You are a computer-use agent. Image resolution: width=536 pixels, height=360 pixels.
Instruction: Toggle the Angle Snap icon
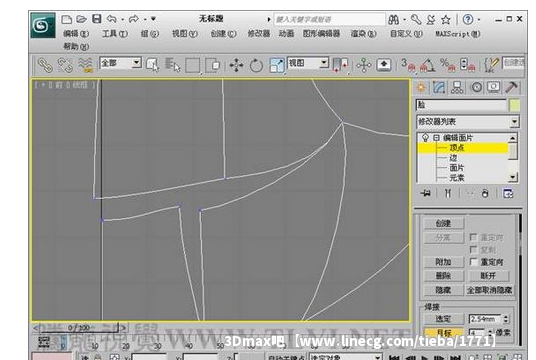(427, 65)
